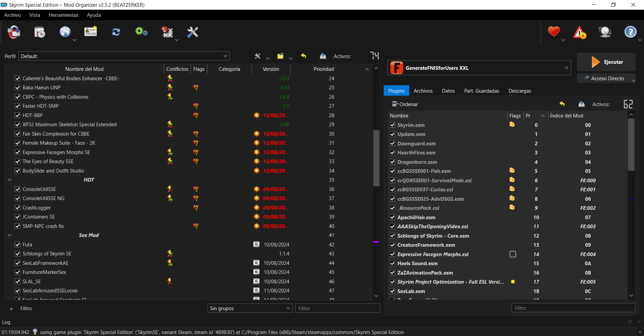Click the Ordenar button

(x=405, y=104)
